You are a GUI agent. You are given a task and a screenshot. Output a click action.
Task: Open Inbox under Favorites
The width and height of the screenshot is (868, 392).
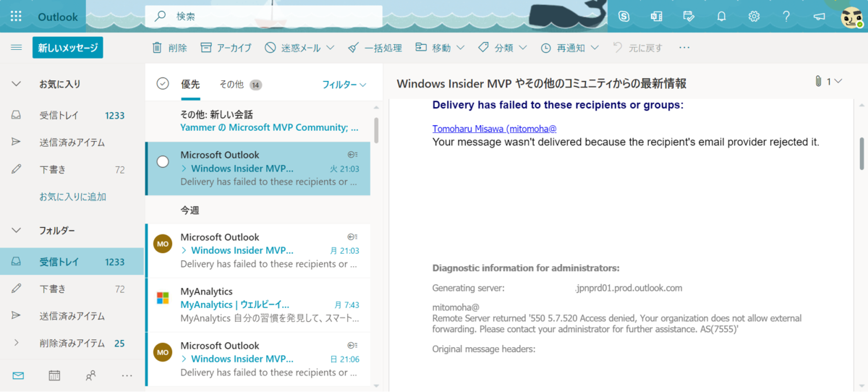click(72, 115)
